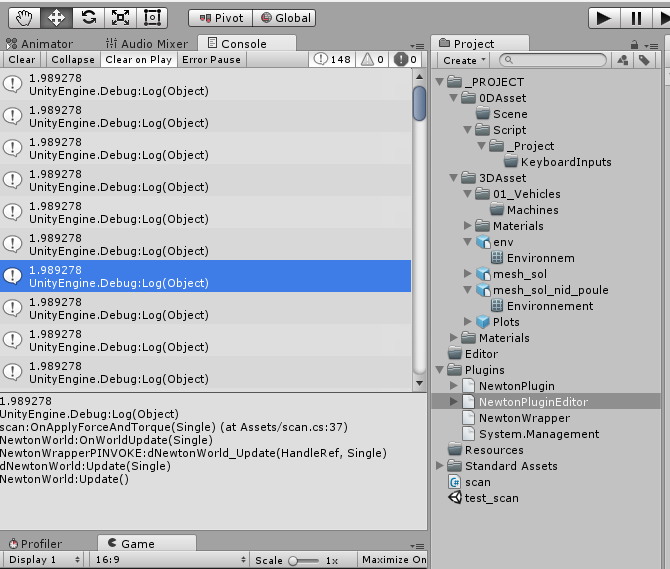Image resolution: width=670 pixels, height=569 pixels.
Task: Select the Scale tool
Action: [120, 17]
